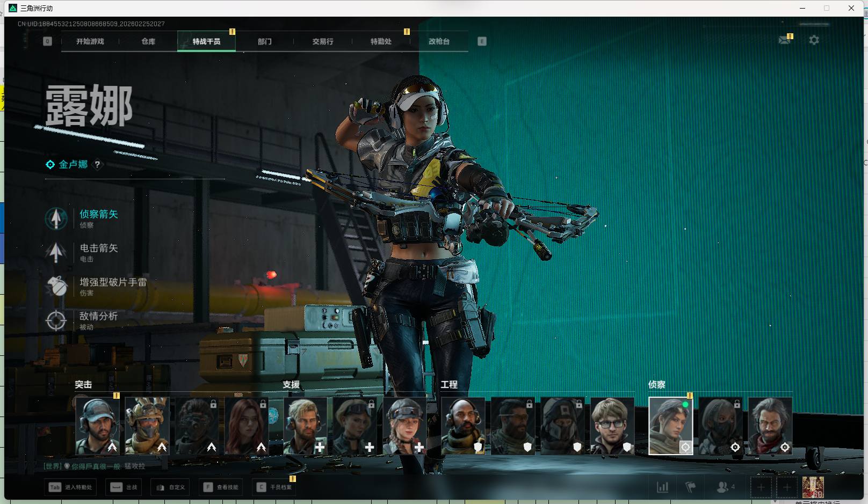Choose the 工程 operator wearing glasses
Viewport: 868px width, 504px height.
tap(612, 426)
